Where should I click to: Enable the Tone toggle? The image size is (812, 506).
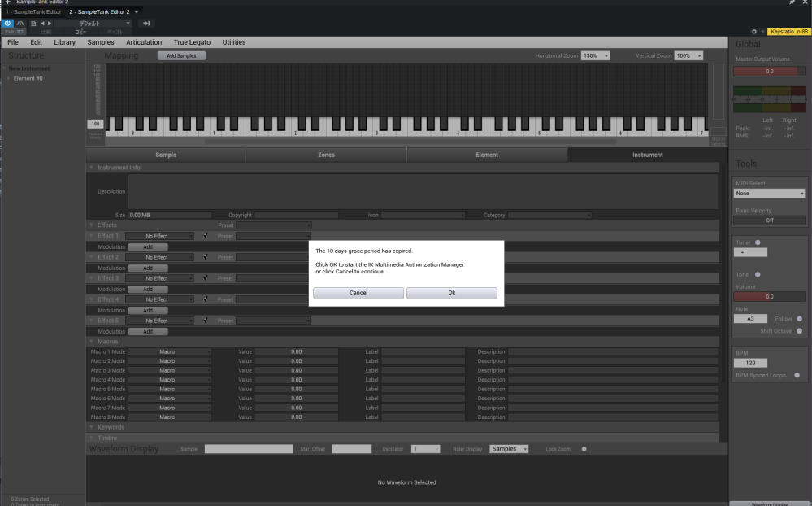pos(758,274)
